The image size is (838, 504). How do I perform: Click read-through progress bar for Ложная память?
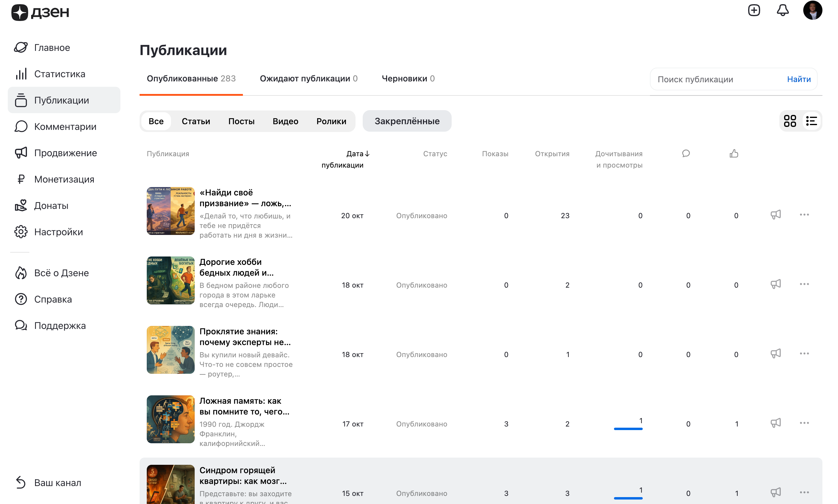click(x=628, y=429)
